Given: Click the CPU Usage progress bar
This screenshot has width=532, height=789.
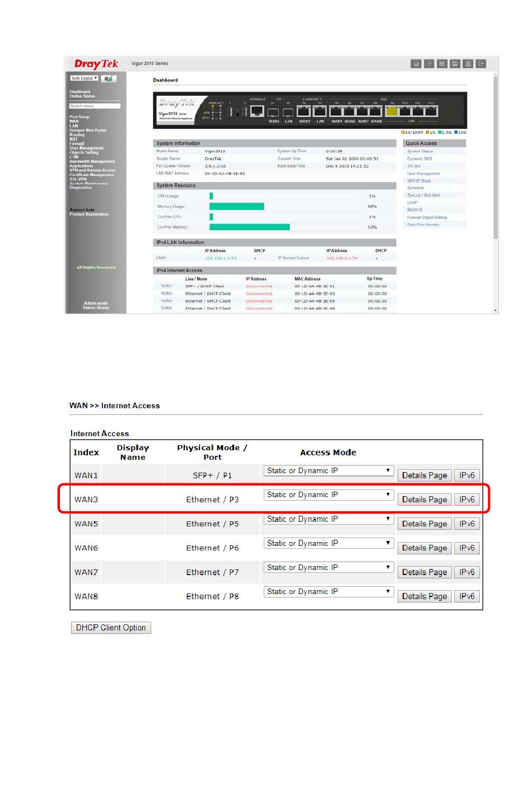Looking at the screenshot, I should tap(285, 196).
